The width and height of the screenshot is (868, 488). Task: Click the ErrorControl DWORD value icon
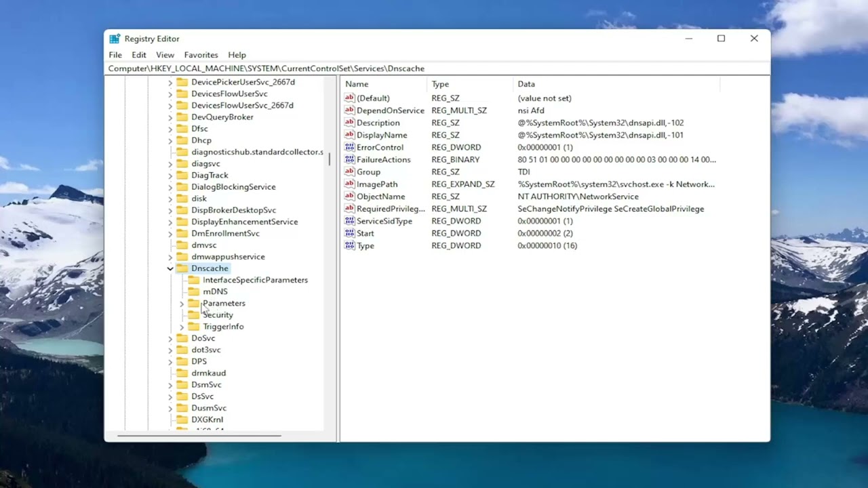point(349,147)
